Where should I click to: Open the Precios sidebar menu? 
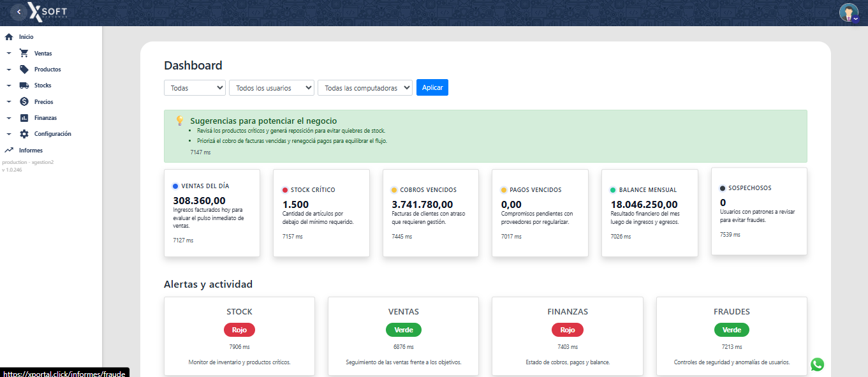point(44,102)
